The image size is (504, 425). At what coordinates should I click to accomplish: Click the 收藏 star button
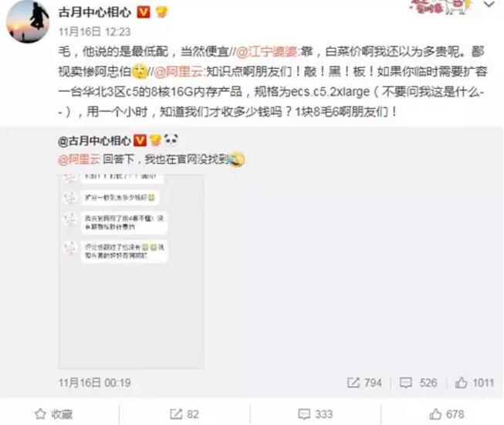tap(54, 414)
